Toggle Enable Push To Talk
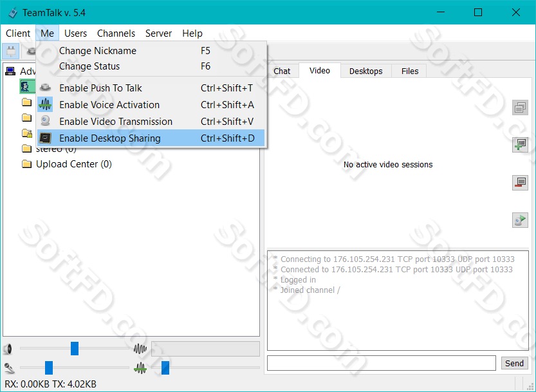536x392 pixels. (x=151, y=88)
